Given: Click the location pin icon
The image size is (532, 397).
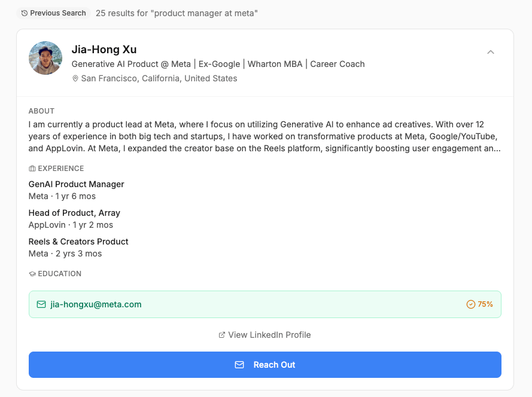Looking at the screenshot, I should [x=75, y=79].
